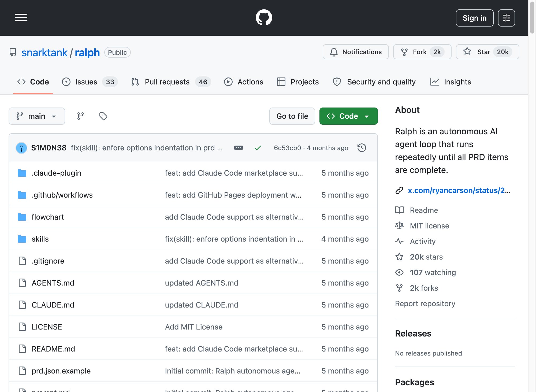Click the MIT license scale icon
The image size is (536, 392).
pos(399,226)
